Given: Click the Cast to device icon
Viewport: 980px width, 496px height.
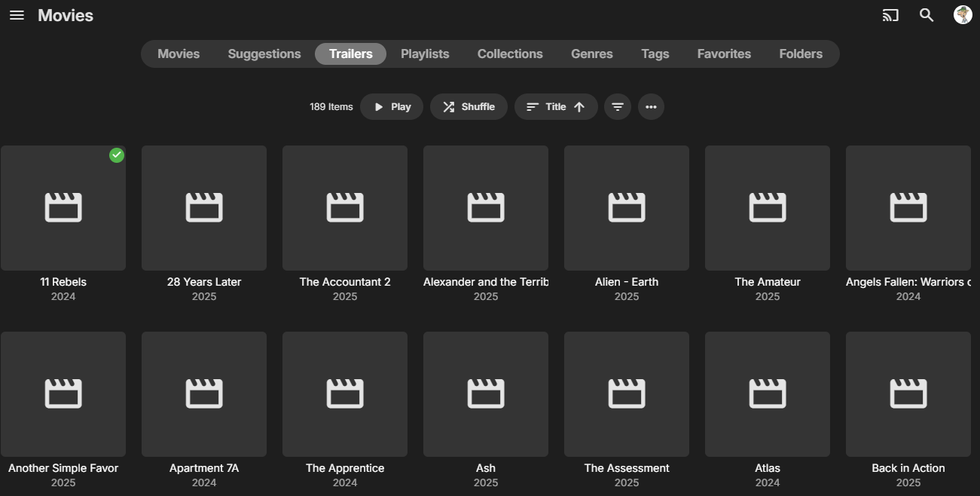Looking at the screenshot, I should pos(890,16).
